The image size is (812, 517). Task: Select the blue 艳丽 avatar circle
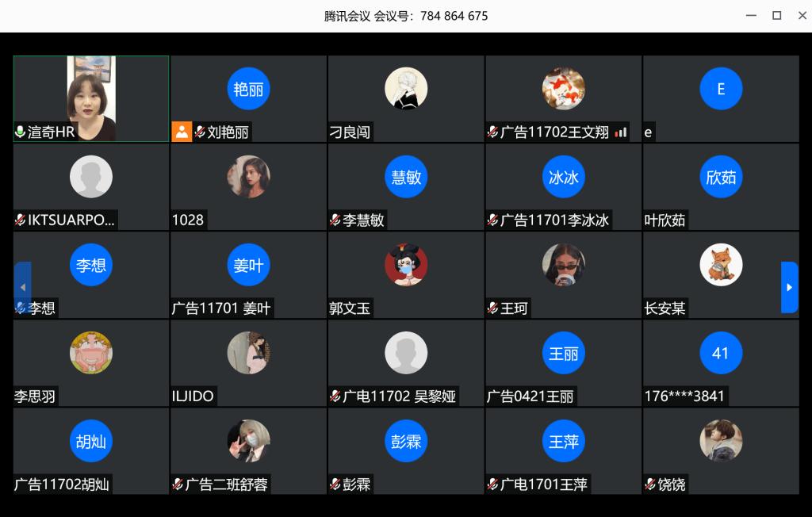coord(248,89)
